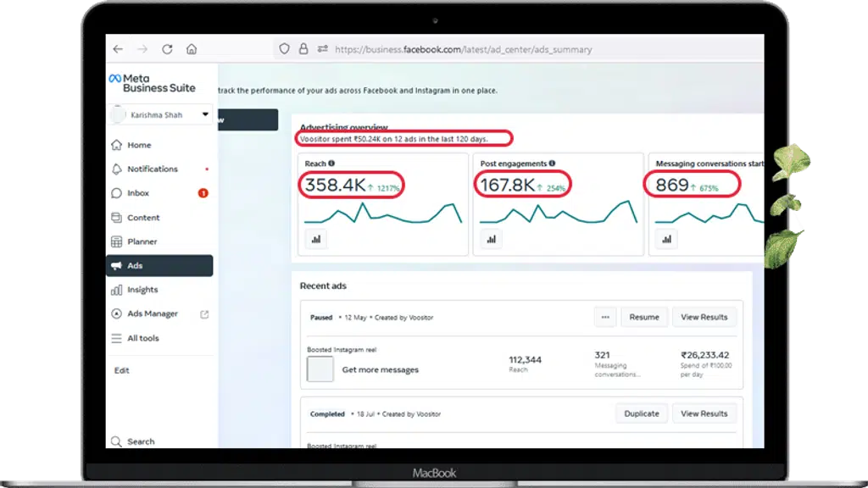Open Ads Manager in the sidebar

[153, 313]
